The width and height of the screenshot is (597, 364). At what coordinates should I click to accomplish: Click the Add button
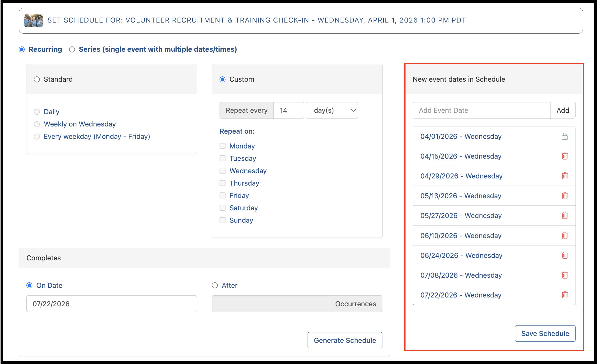tap(563, 110)
